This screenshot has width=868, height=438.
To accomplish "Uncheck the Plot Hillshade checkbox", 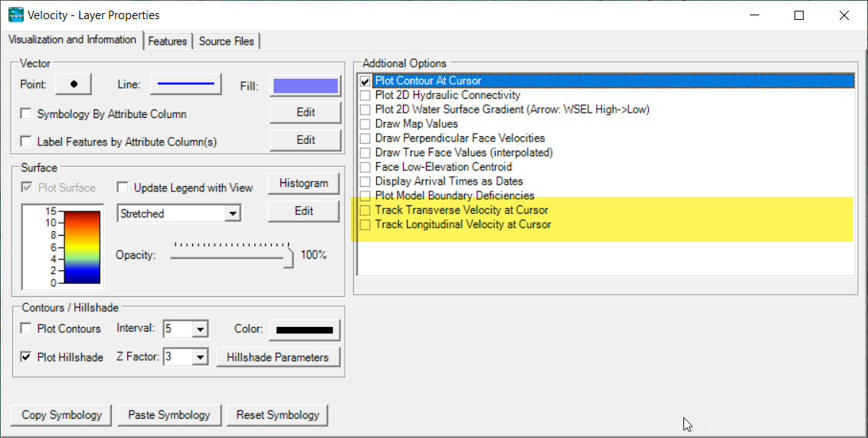I will pos(26,357).
